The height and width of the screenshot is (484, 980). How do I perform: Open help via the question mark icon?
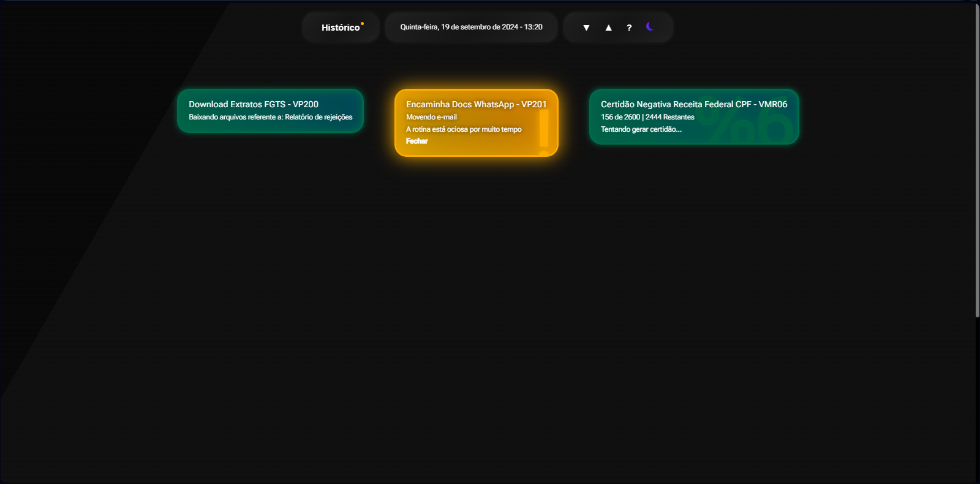pyautogui.click(x=629, y=28)
